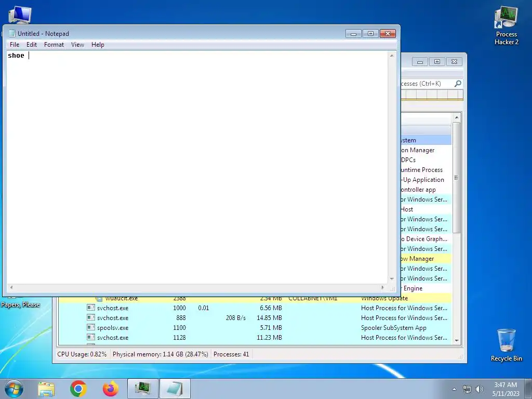Click the Notepad title bar icon
Viewport: 532px width, 399px height.
(12, 33)
